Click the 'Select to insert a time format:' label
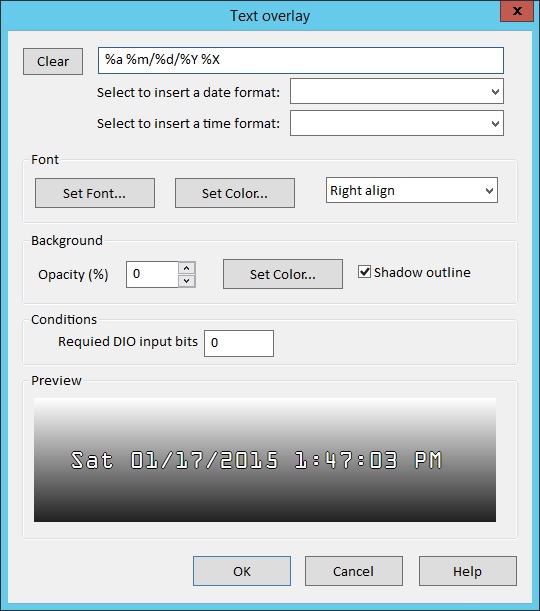540x611 pixels. [188, 124]
